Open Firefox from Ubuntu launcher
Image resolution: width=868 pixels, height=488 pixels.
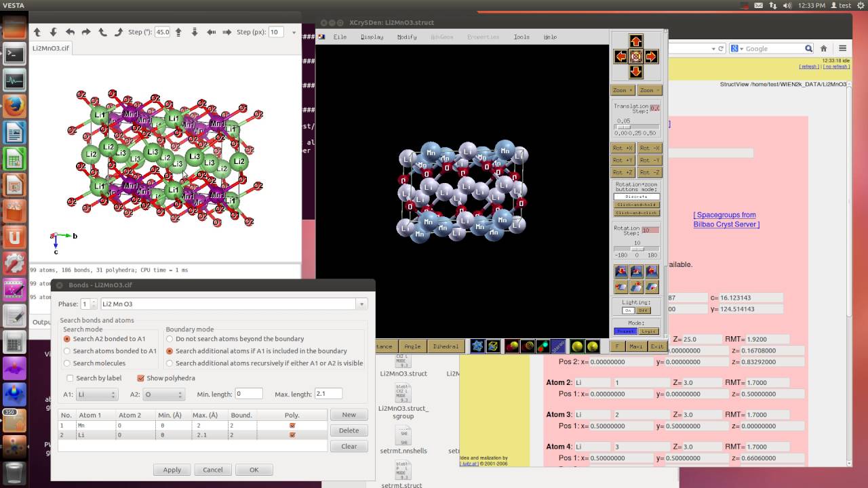pos(14,106)
